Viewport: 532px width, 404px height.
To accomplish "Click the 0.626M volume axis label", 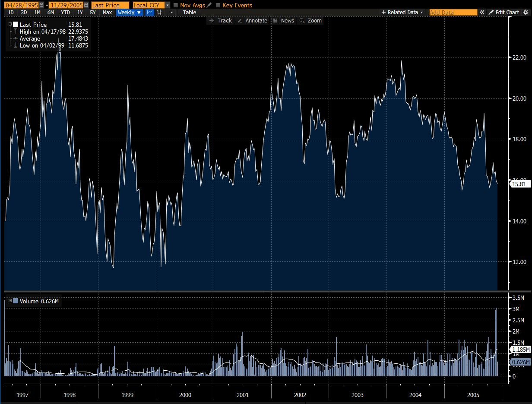I will pyautogui.click(x=520, y=362).
